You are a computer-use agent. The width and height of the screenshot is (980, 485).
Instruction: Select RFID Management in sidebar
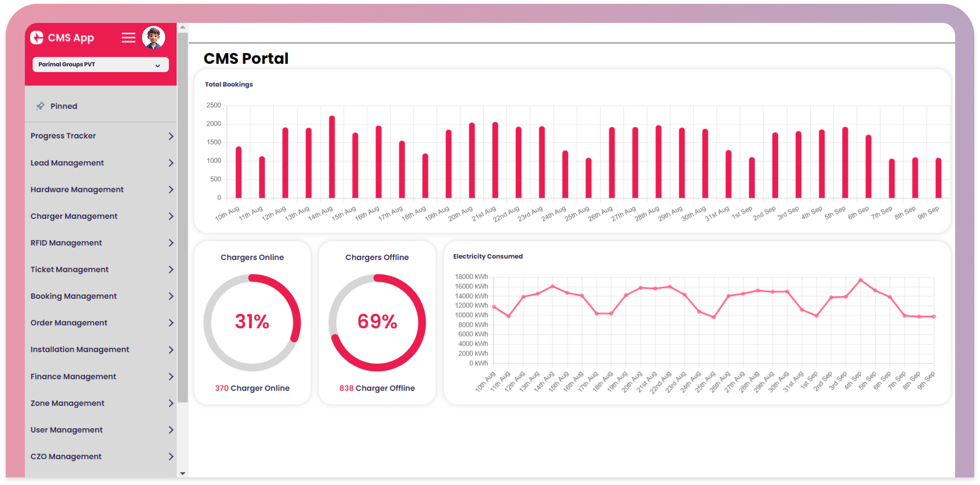(x=66, y=243)
